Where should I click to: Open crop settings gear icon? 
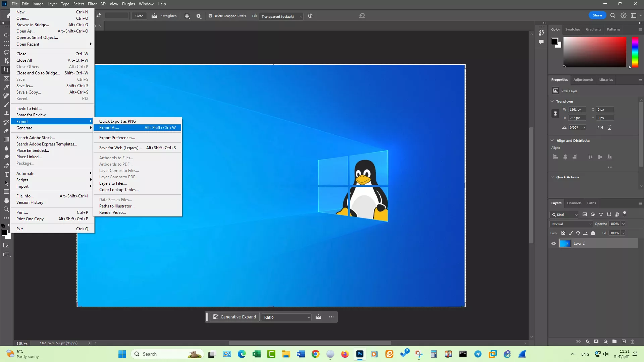point(199,16)
